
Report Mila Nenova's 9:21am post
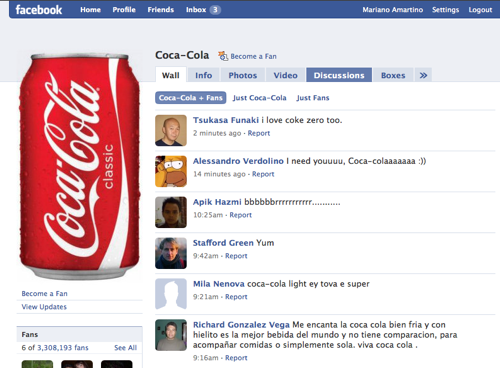236,297
